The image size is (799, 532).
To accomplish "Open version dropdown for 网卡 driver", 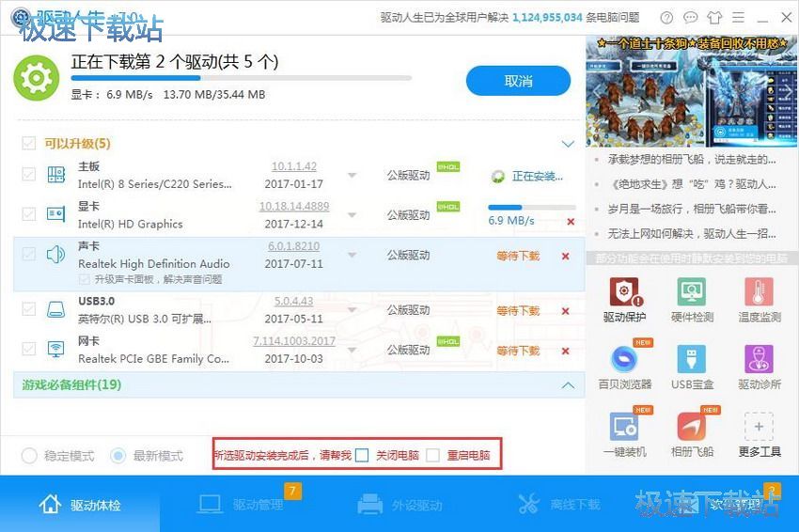I will pyautogui.click(x=352, y=350).
